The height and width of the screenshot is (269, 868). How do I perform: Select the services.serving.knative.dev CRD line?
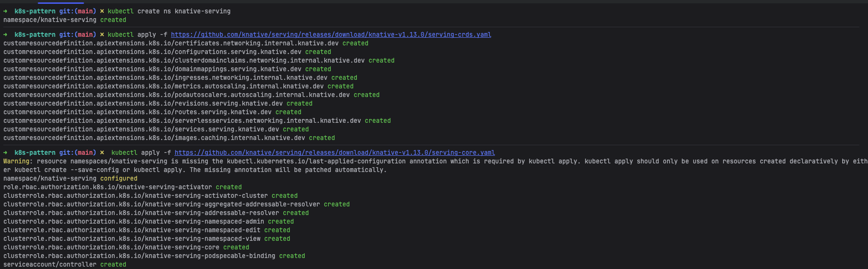pyautogui.click(x=156, y=129)
